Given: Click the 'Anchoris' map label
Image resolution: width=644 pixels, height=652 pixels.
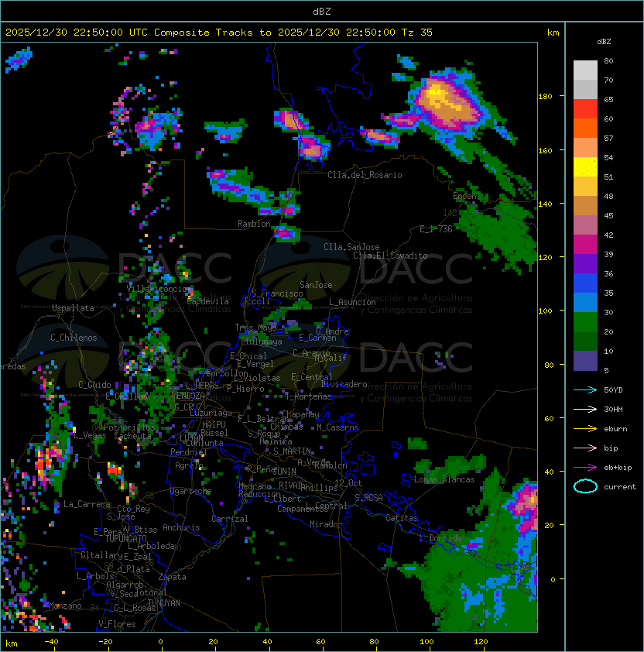Looking at the screenshot, I should tap(181, 527).
